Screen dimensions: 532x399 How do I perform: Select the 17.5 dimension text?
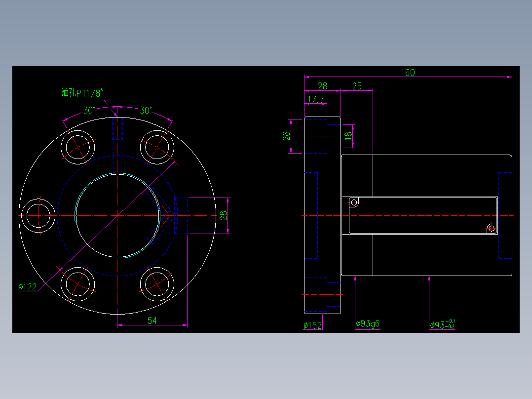click(x=315, y=99)
